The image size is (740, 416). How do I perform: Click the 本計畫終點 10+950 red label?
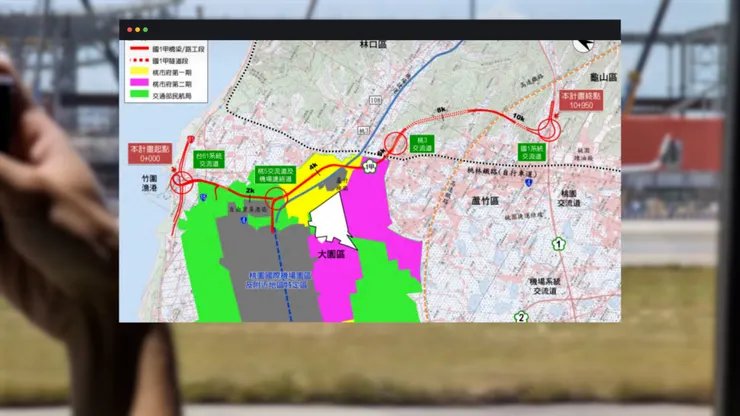click(x=581, y=101)
